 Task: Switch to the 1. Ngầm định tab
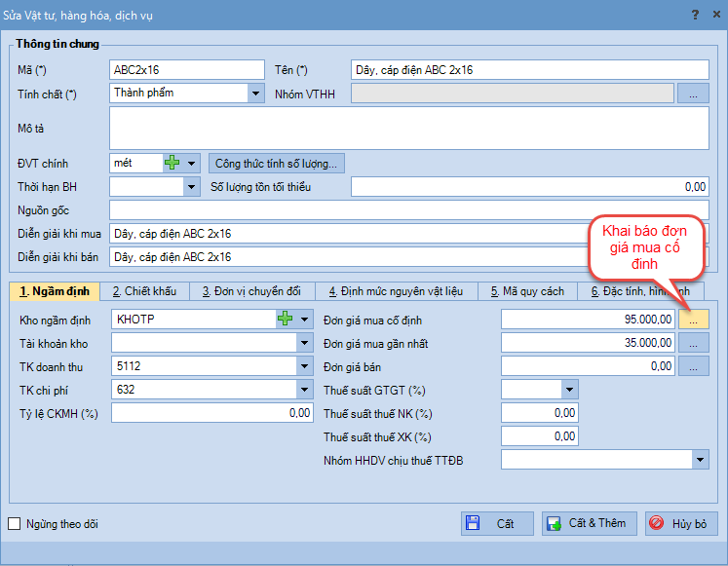point(55,291)
